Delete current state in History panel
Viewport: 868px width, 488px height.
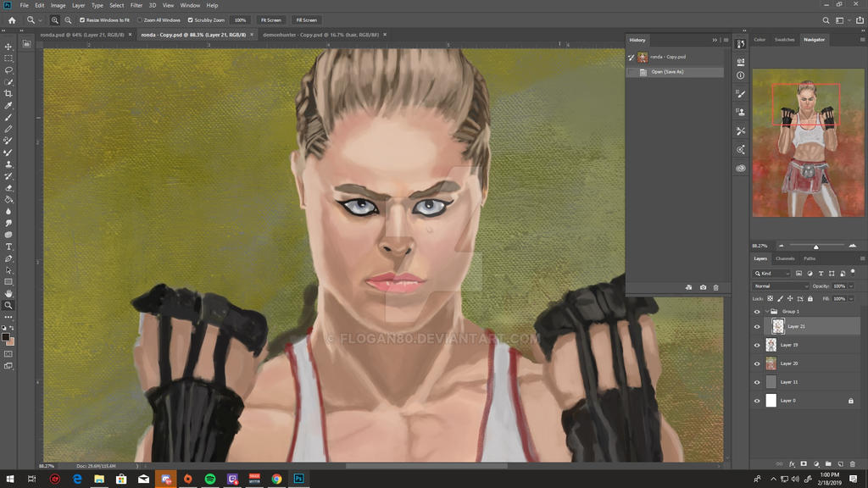(x=715, y=288)
